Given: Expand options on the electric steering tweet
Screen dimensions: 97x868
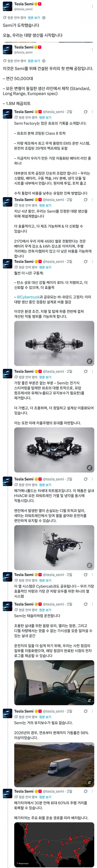Looking at the screenshot, I should point(92,371).
